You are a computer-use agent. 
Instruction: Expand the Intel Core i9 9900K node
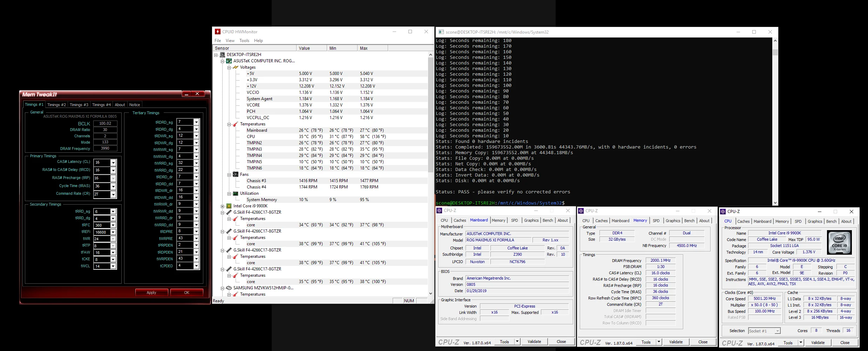point(222,206)
